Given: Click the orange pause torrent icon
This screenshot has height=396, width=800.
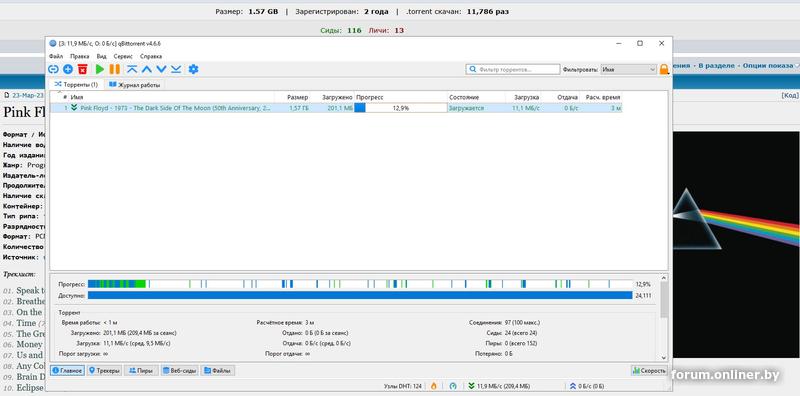Looking at the screenshot, I should [115, 69].
